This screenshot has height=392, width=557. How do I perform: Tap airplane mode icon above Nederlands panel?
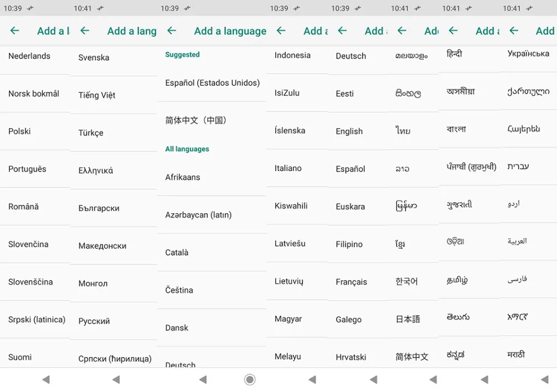click(30, 8)
